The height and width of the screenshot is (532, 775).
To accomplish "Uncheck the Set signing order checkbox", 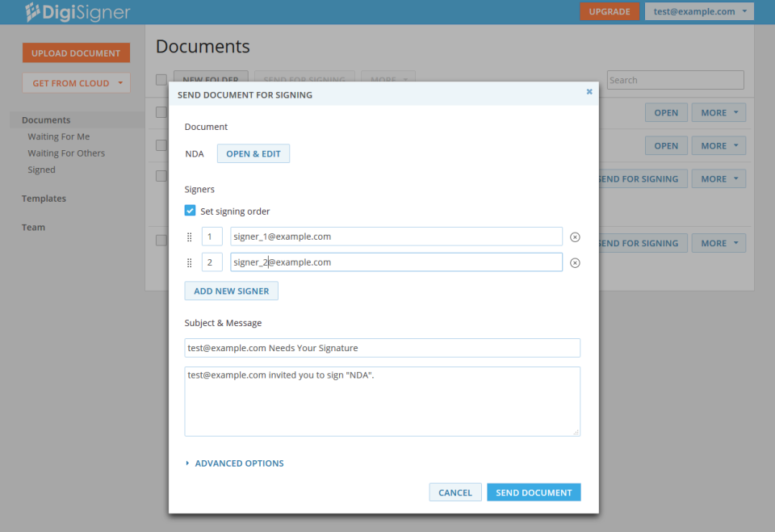I will point(190,210).
